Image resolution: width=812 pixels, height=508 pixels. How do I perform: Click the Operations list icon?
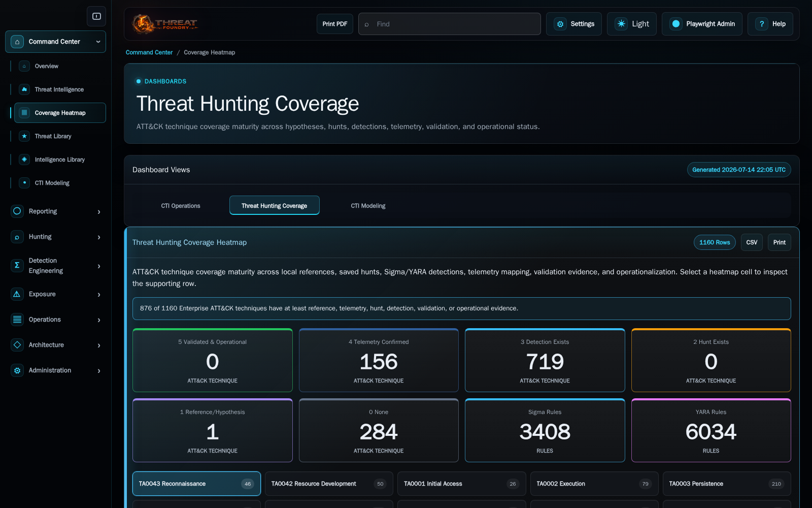(17, 320)
